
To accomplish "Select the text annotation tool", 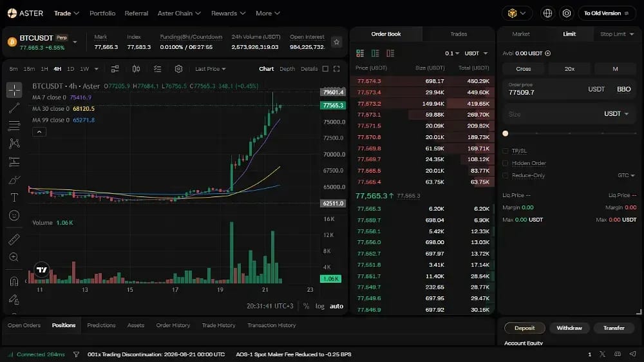I will click(x=14, y=198).
